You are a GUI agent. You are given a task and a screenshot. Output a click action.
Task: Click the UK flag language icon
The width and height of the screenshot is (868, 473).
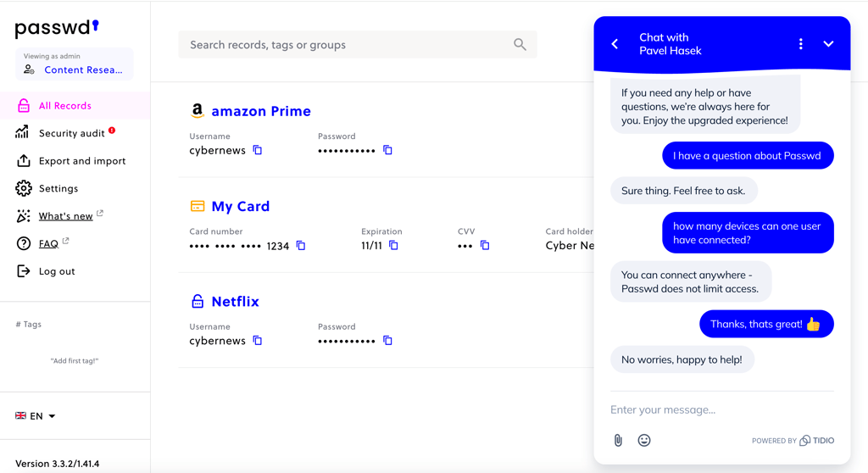(x=20, y=415)
